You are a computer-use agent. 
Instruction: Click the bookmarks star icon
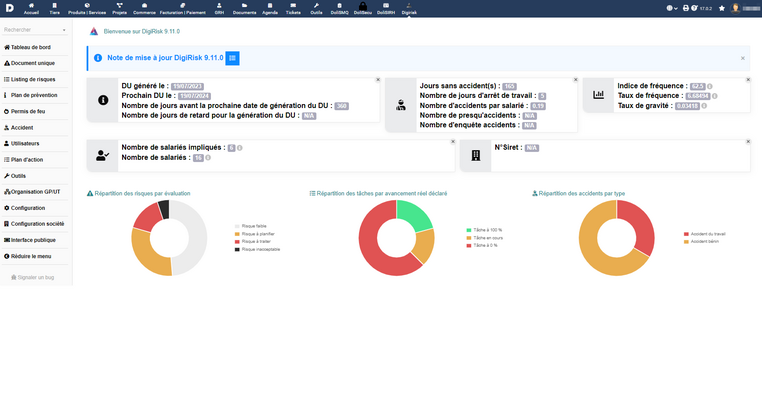pos(722,8)
